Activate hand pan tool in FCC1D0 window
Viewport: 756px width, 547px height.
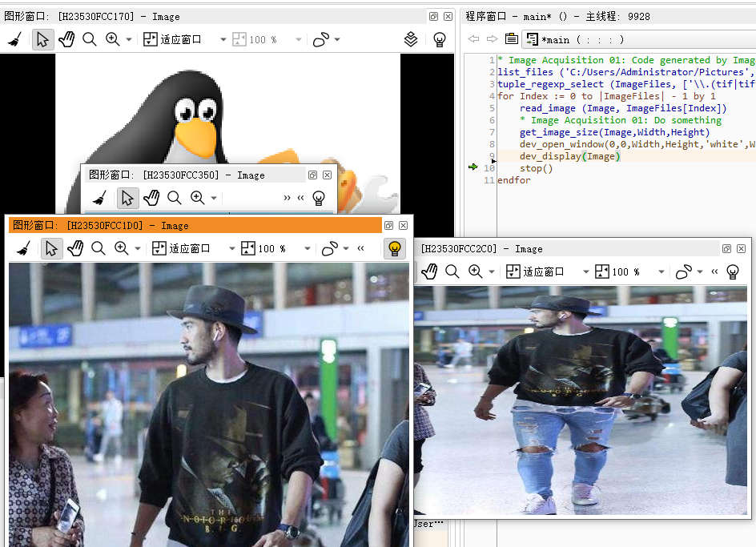pyautogui.click(x=75, y=248)
